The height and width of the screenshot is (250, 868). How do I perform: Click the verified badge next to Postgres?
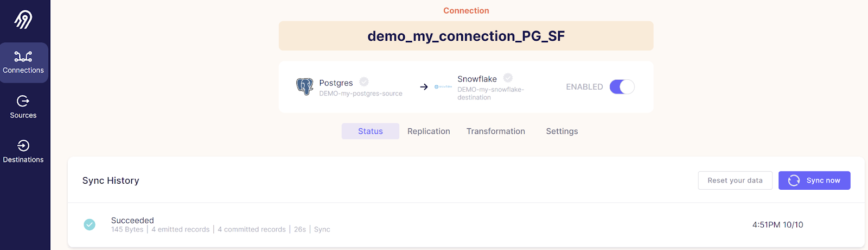(x=364, y=82)
